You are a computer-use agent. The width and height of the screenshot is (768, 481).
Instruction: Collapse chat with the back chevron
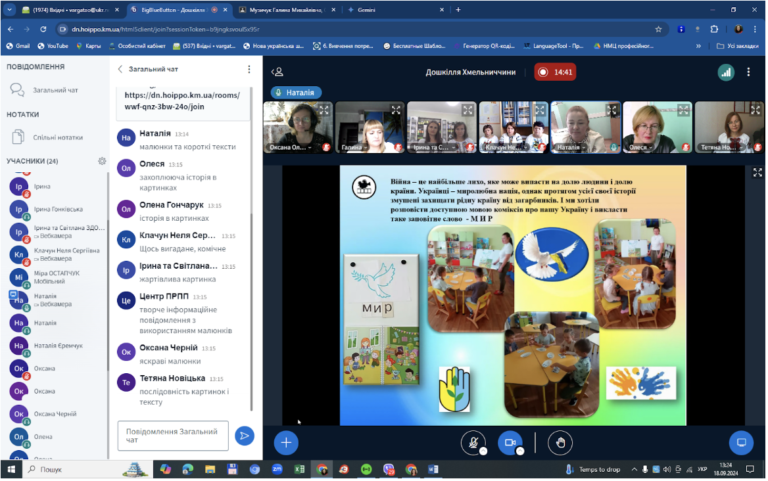(120, 69)
